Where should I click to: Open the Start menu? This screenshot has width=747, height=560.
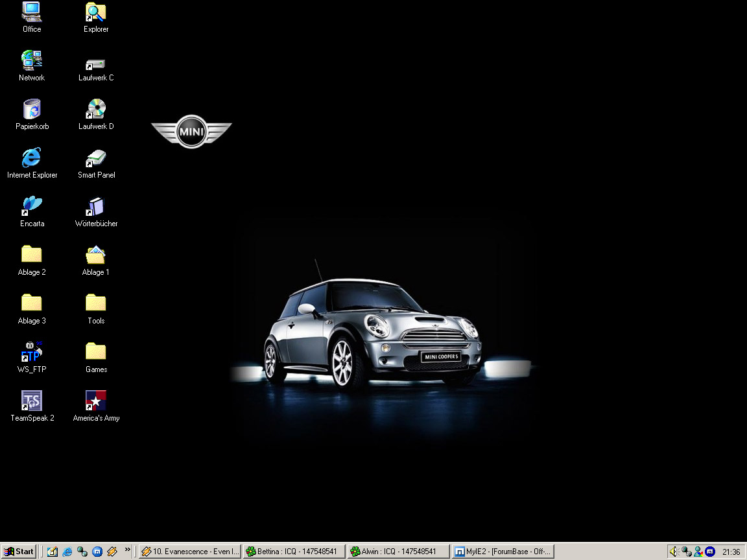pos(19,552)
